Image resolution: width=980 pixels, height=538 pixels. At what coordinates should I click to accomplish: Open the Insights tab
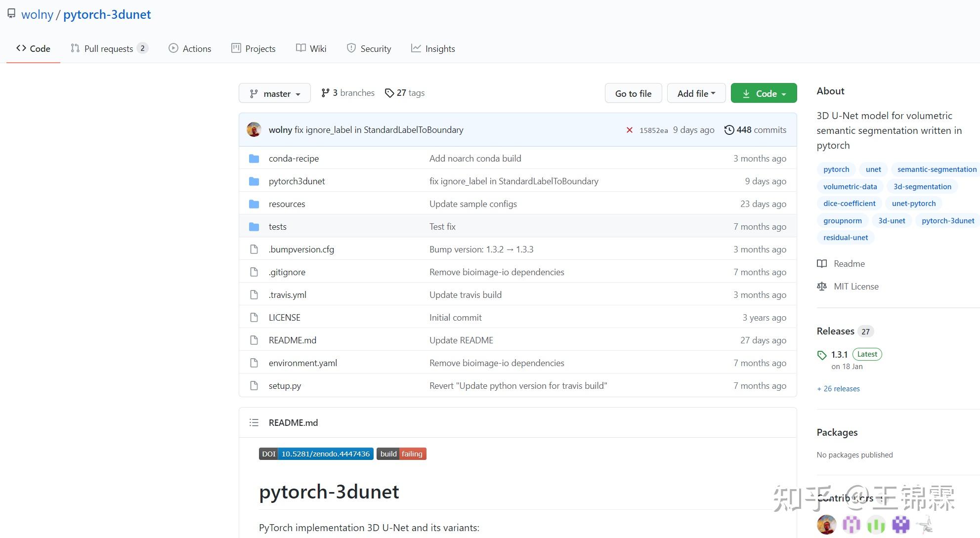point(433,48)
